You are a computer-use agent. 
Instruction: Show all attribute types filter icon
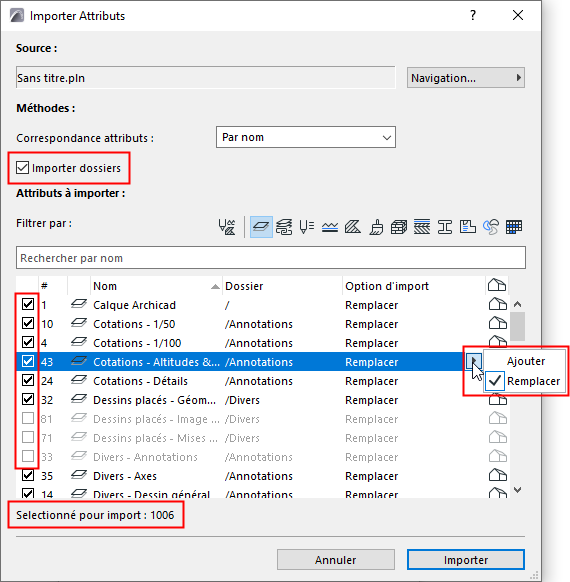coord(227,227)
